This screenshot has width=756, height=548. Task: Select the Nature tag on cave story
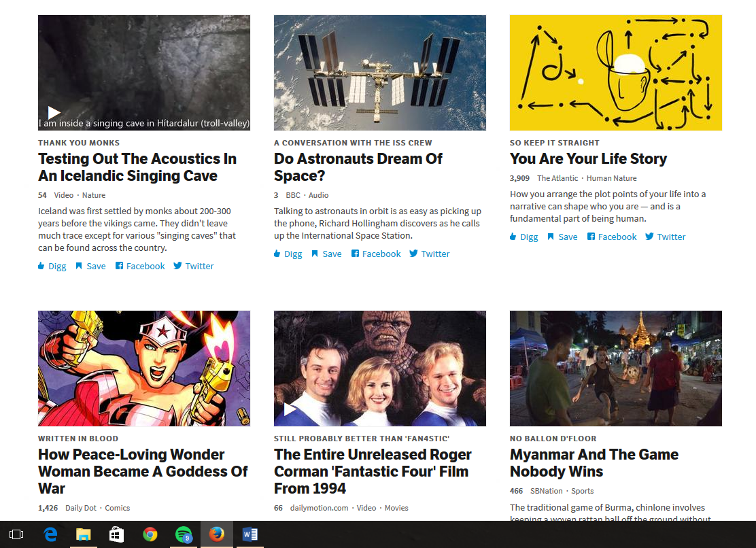[94, 195]
